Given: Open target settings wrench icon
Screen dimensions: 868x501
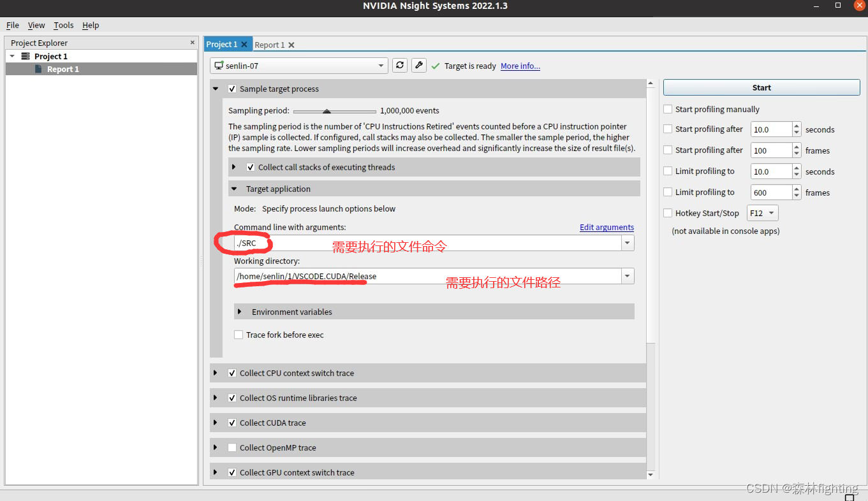Looking at the screenshot, I should (418, 65).
